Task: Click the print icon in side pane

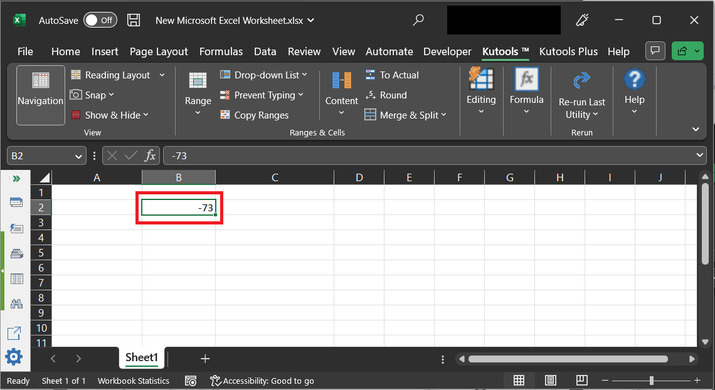Action: 16,253
